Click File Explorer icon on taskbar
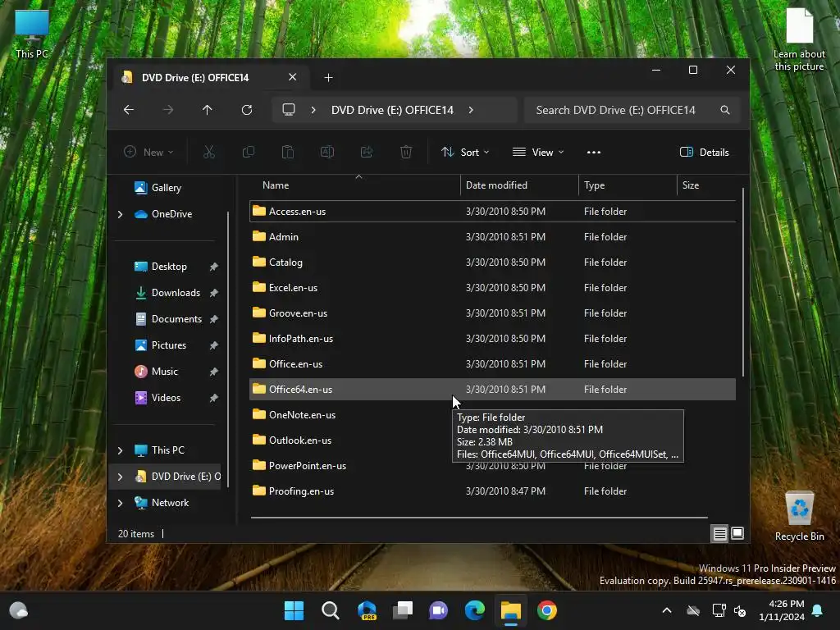The image size is (840, 630). 510,610
